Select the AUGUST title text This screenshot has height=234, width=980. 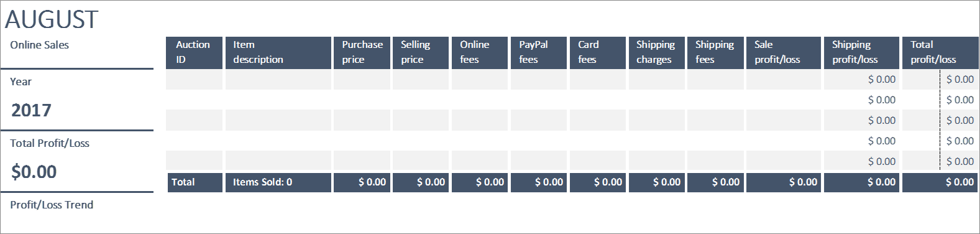coord(52,20)
